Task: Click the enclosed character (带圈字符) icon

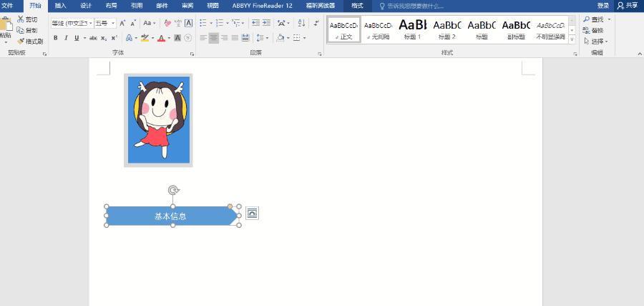Action: [188, 38]
